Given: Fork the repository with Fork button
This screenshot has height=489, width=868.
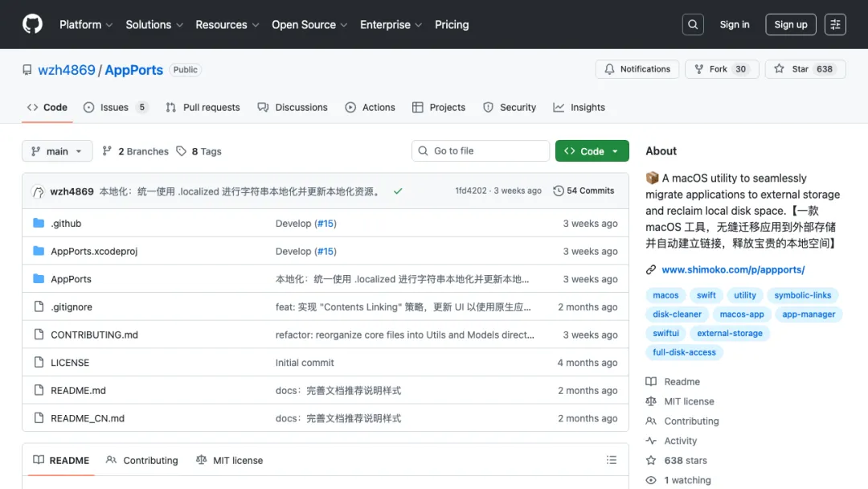Looking at the screenshot, I should (722, 69).
